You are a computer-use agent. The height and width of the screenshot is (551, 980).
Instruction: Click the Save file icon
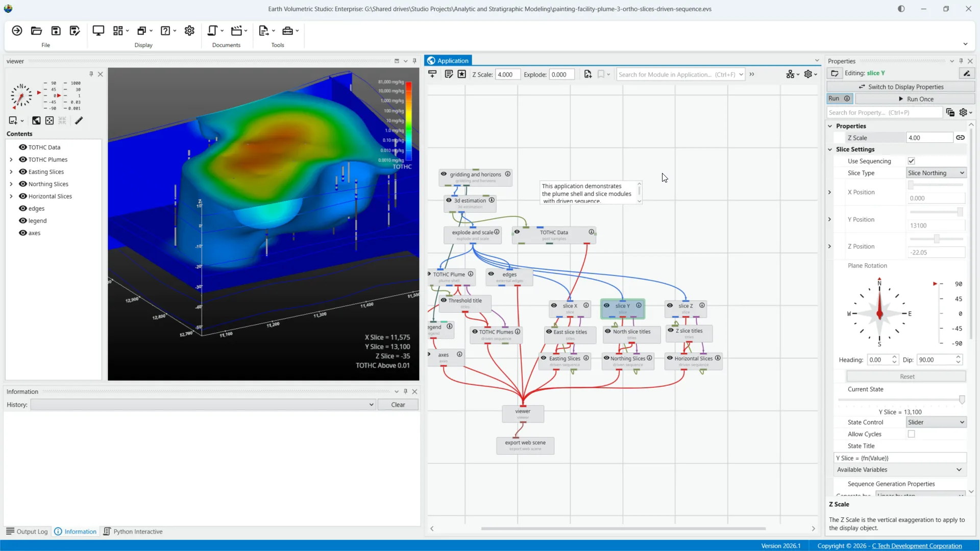[56, 31]
